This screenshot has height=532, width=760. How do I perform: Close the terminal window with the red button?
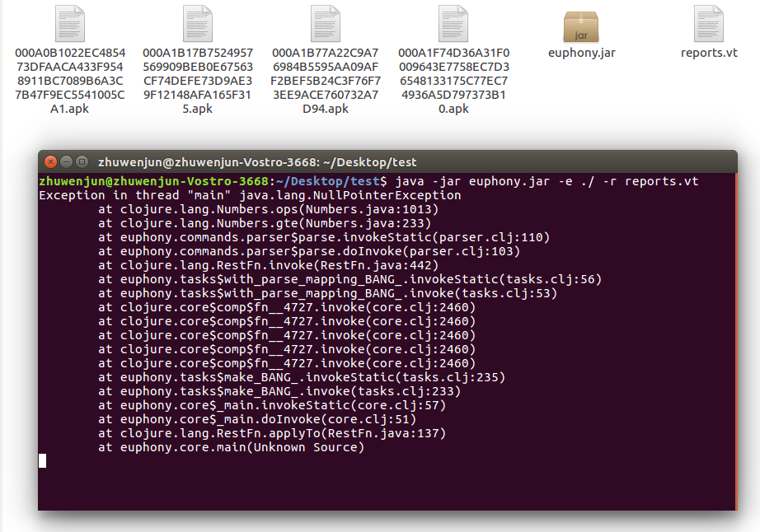[50, 161]
